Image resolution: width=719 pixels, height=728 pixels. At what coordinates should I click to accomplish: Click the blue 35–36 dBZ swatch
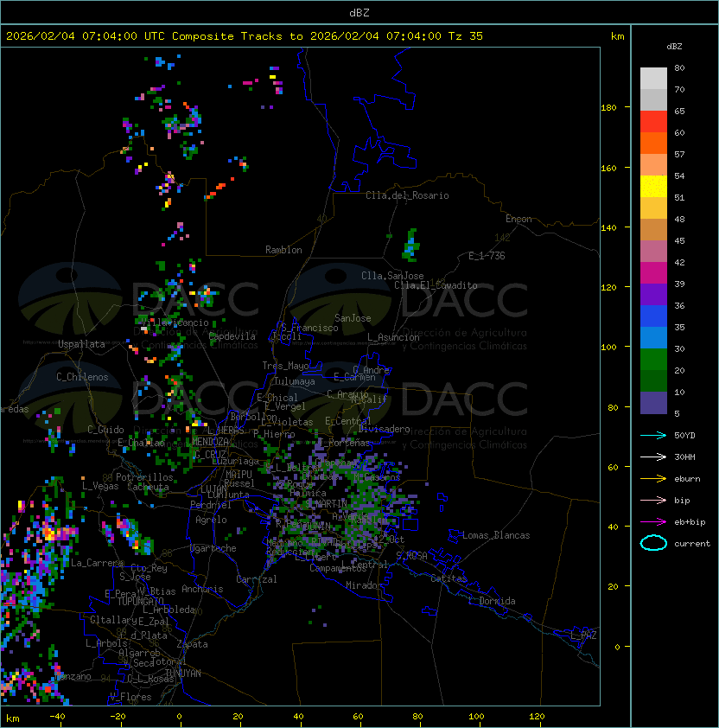(653, 316)
